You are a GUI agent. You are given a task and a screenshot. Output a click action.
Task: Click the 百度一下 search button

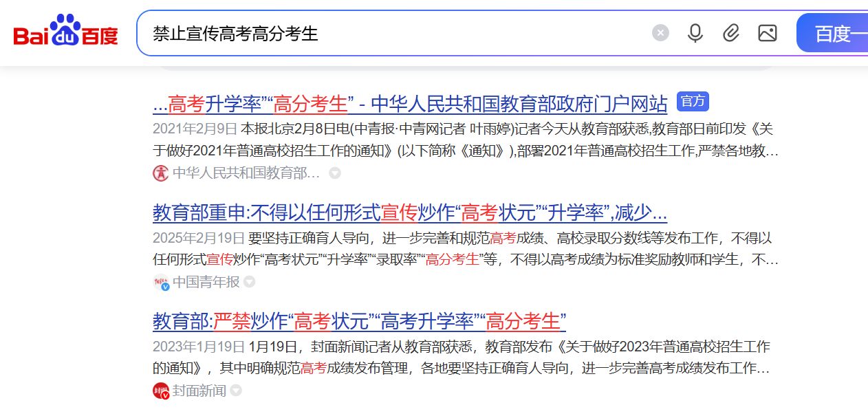(x=832, y=33)
